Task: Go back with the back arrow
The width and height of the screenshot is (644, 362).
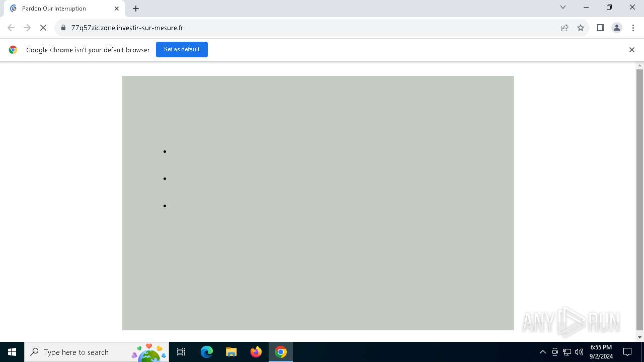Action: pyautogui.click(x=11, y=28)
